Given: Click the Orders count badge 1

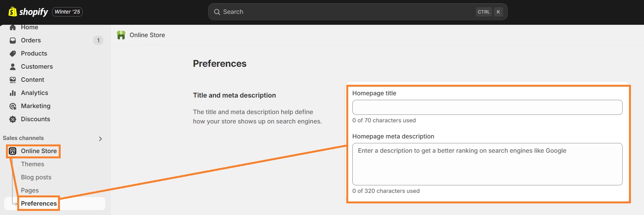Looking at the screenshot, I should pos(98,40).
